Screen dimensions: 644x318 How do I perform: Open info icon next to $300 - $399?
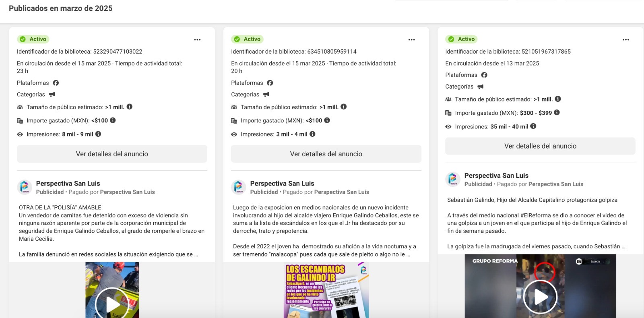pyautogui.click(x=557, y=113)
